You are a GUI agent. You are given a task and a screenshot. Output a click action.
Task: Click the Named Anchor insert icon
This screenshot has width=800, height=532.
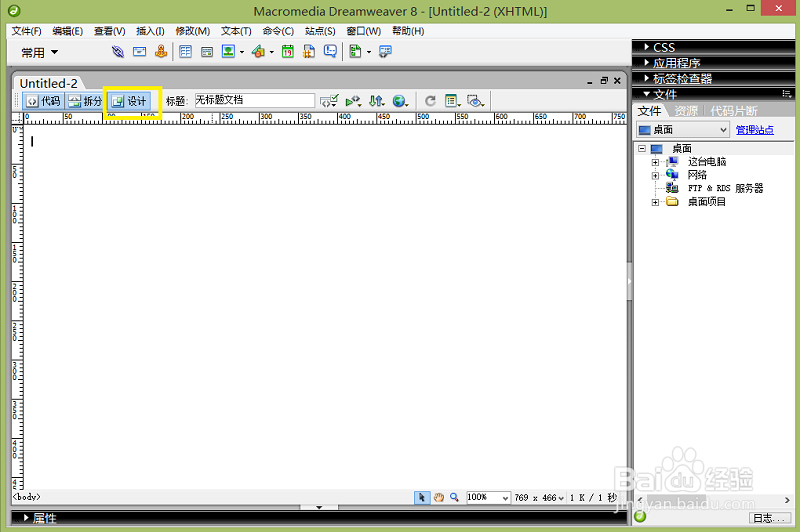click(161, 52)
